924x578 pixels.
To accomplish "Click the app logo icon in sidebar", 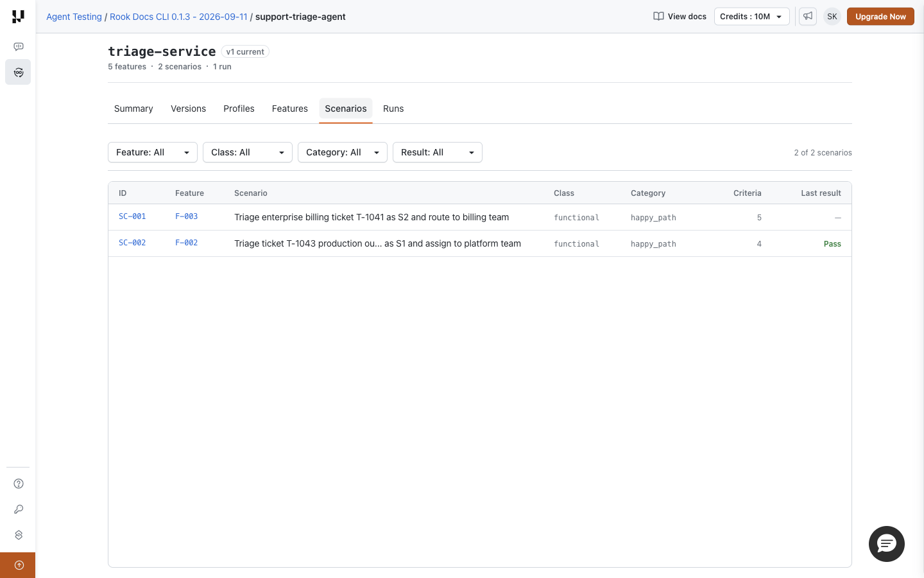I will 18,16.
